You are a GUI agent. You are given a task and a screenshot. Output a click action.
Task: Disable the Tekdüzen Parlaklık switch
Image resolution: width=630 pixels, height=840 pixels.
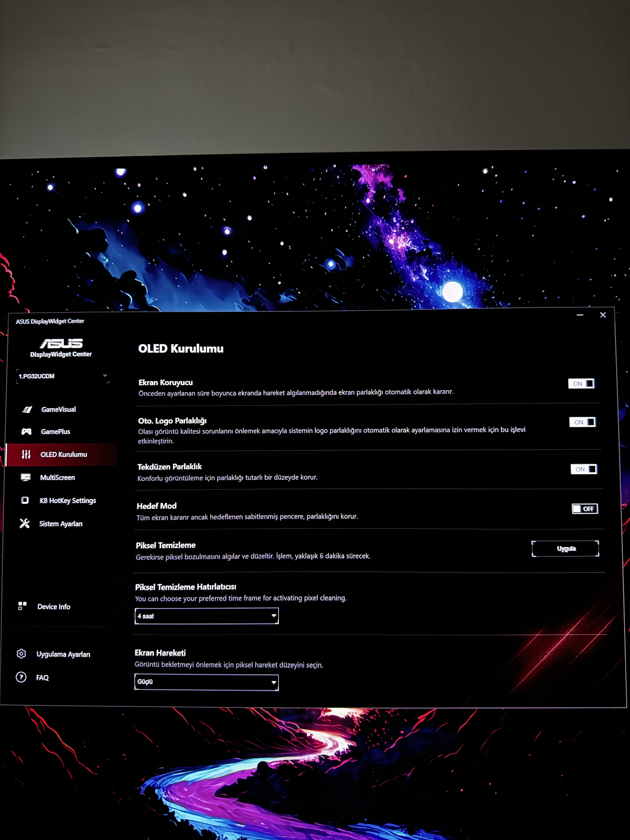coord(584,469)
